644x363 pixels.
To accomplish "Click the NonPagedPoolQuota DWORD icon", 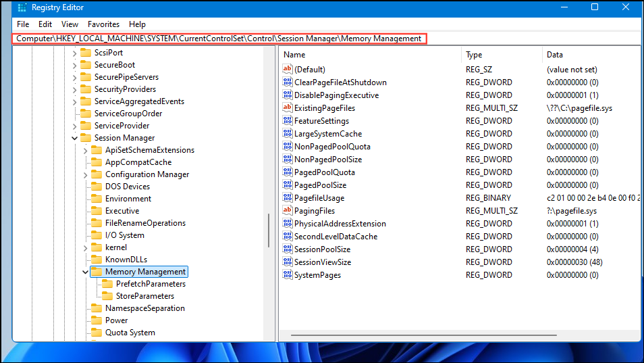I will (287, 146).
